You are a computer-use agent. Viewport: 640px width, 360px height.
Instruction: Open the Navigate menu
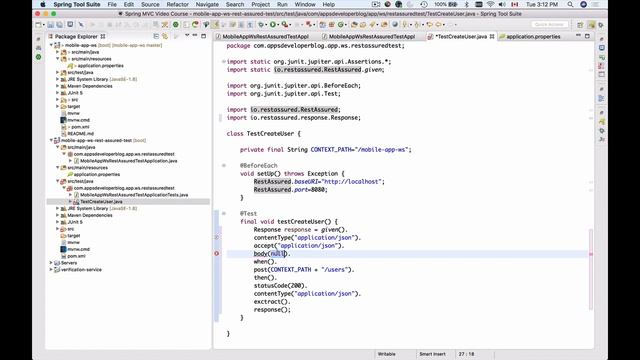pos(207,4)
